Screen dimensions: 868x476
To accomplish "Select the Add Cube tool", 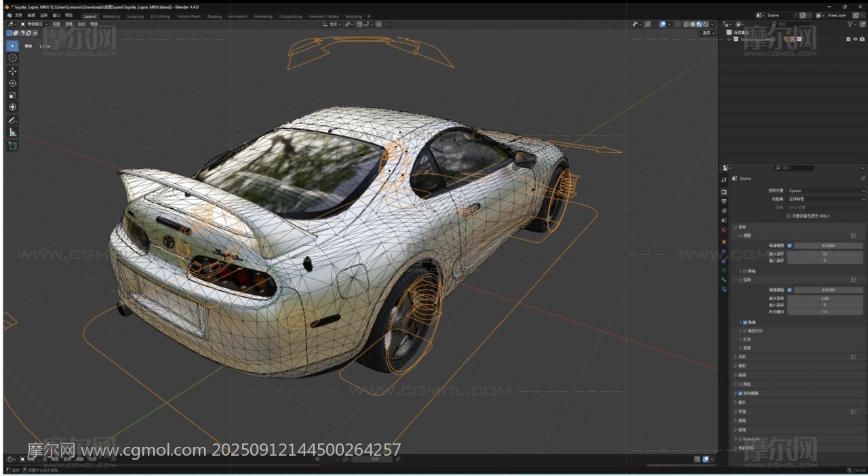I will coord(12,146).
